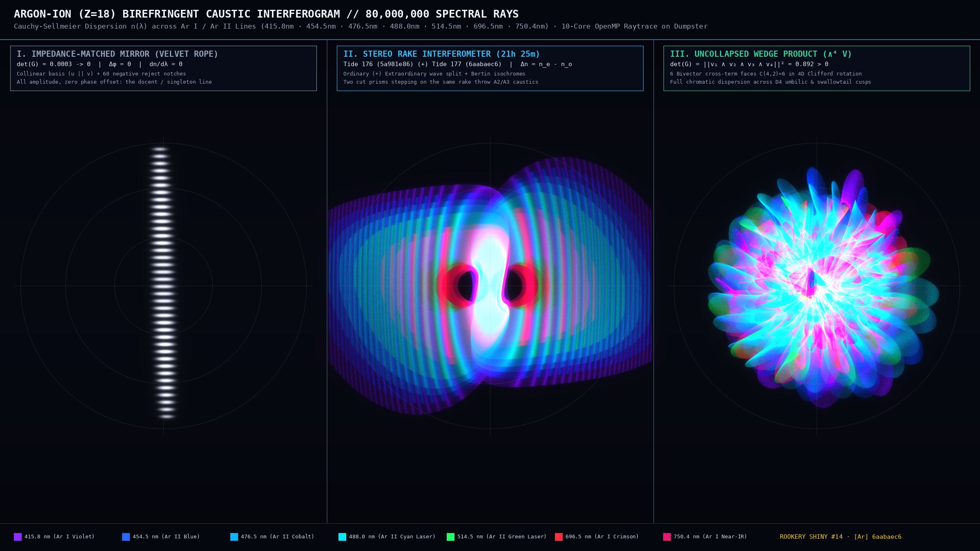The height and width of the screenshot is (551, 980).
Task: Click the flower-like caustic burst in panel III
Action: tap(822, 286)
